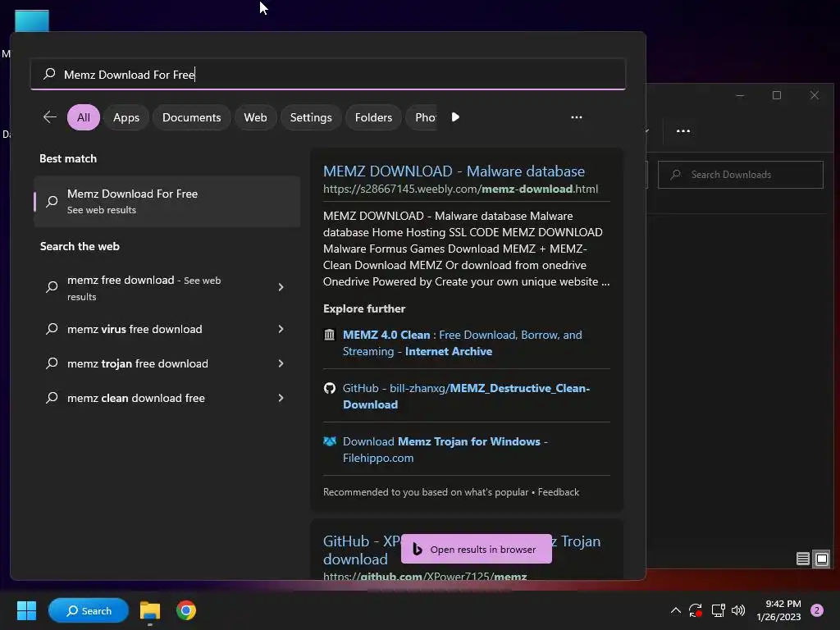Switch to the Web filter tab
Screen dimensions: 840x630
pyautogui.click(x=256, y=117)
